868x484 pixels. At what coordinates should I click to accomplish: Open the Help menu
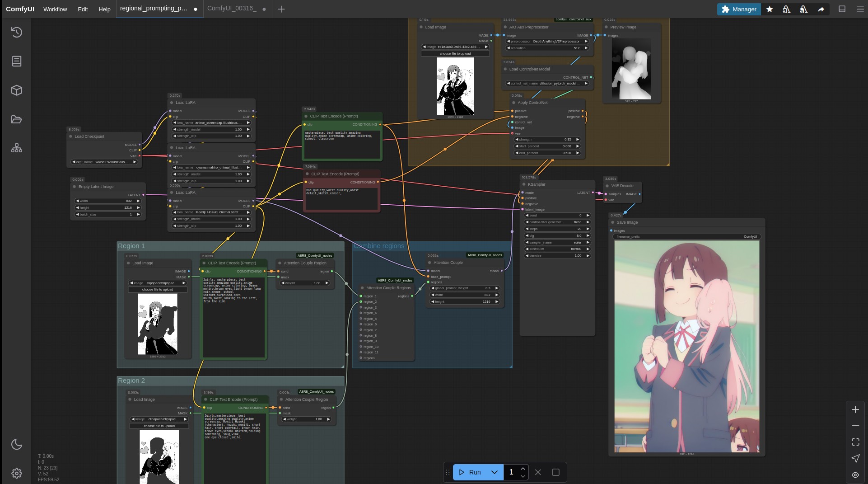point(104,9)
